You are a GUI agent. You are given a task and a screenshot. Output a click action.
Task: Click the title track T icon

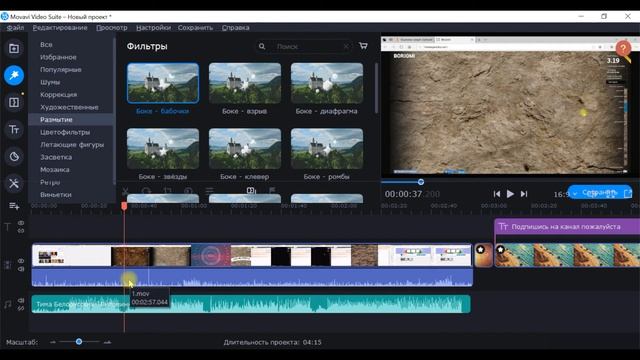7,227
